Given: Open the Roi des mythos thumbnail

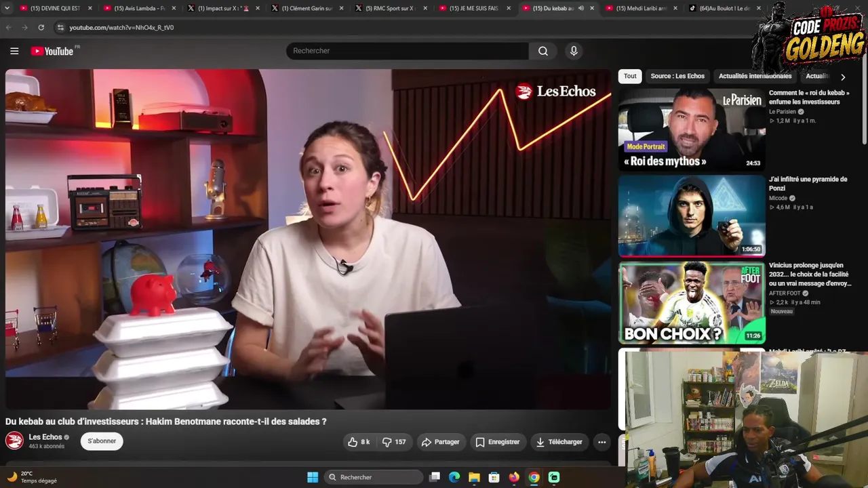Looking at the screenshot, I should (x=692, y=129).
